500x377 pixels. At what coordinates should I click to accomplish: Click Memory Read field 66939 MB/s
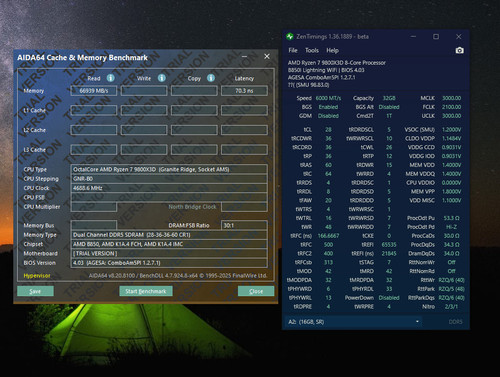pyautogui.click(x=94, y=91)
